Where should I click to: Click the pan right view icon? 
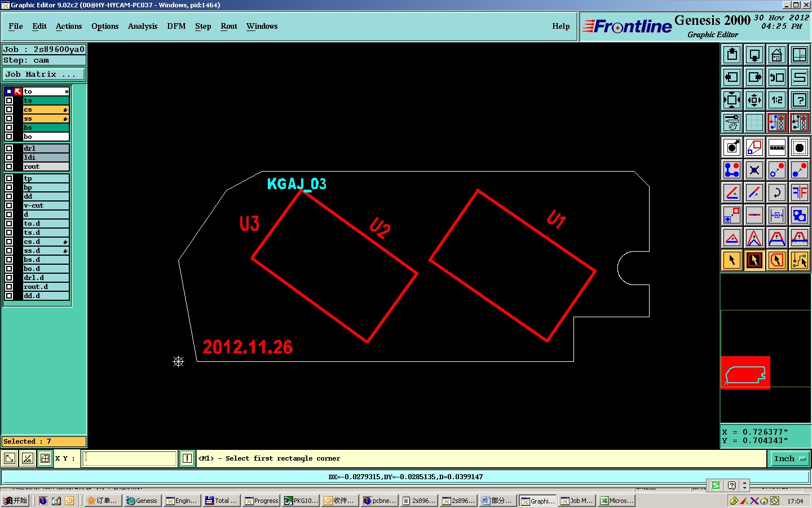coord(754,77)
